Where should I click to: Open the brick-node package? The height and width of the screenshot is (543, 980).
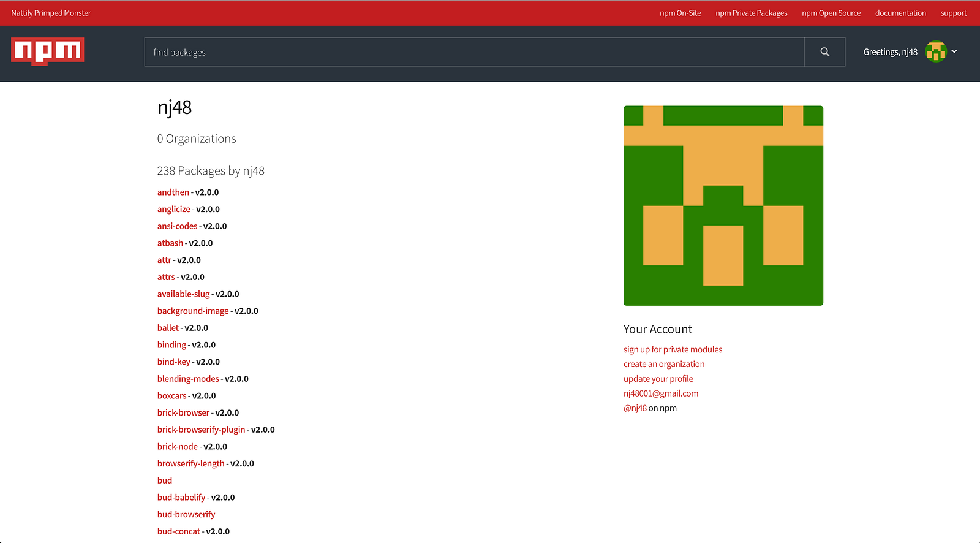point(178,447)
